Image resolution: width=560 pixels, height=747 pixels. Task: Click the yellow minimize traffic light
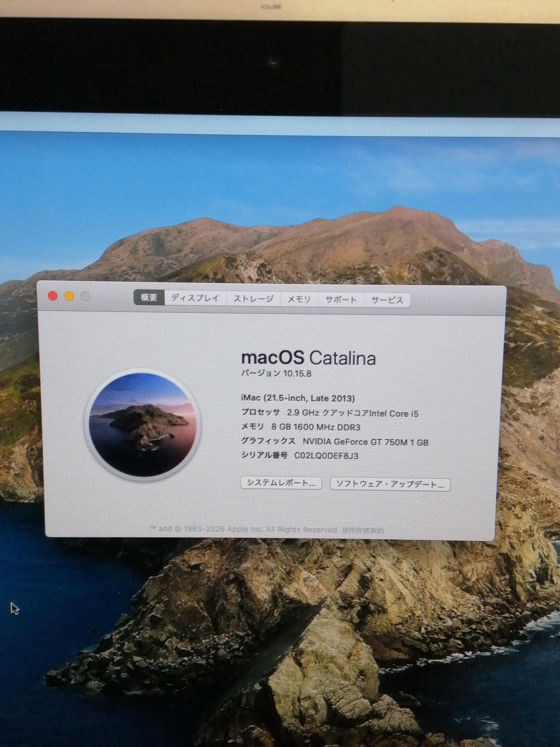pyautogui.click(x=69, y=296)
